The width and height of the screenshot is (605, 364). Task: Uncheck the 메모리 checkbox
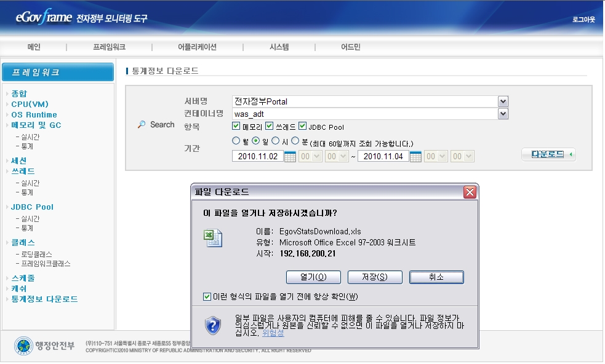tap(236, 126)
